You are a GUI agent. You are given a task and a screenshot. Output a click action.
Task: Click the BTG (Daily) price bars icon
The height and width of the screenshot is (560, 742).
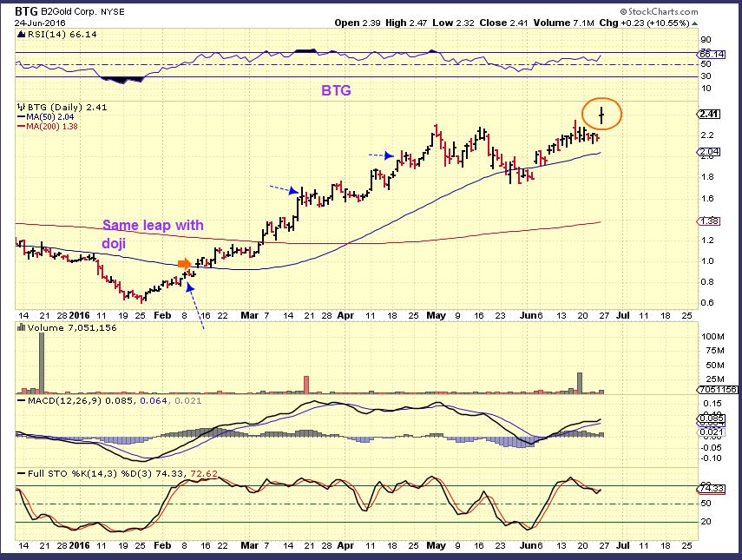coord(22,107)
